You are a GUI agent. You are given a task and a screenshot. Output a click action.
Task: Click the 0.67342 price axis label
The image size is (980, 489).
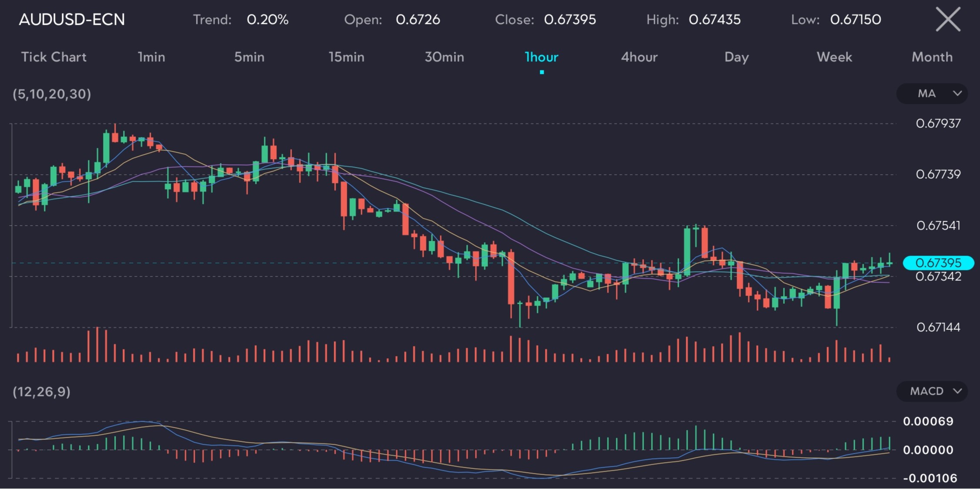click(938, 276)
